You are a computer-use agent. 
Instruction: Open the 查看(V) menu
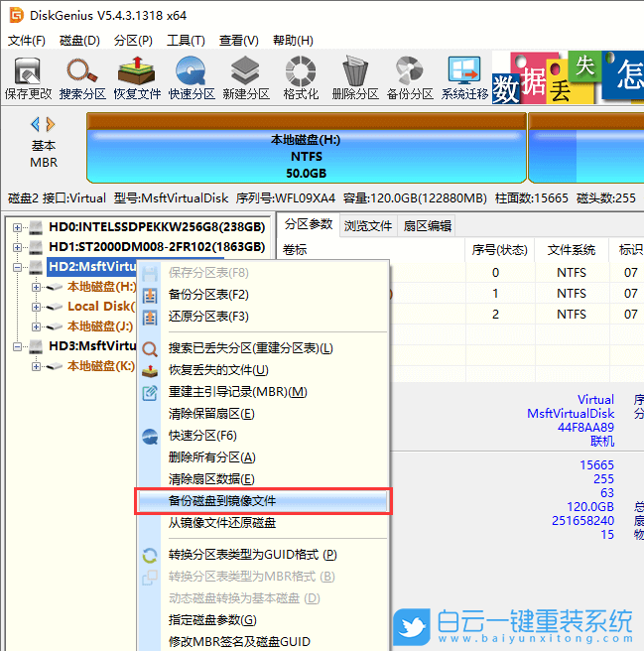(239, 41)
